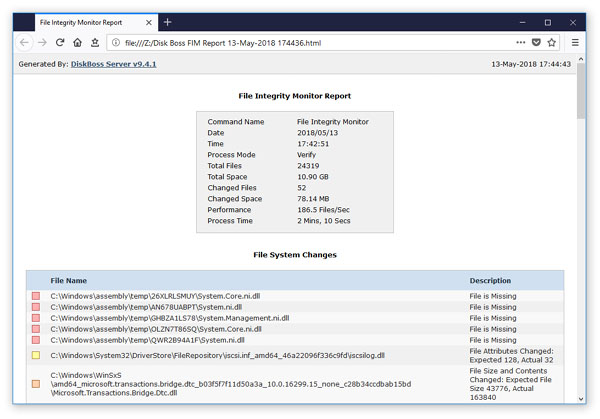This screenshot has height=419, width=600.
Task: Go back to the previous page
Action: (x=24, y=42)
